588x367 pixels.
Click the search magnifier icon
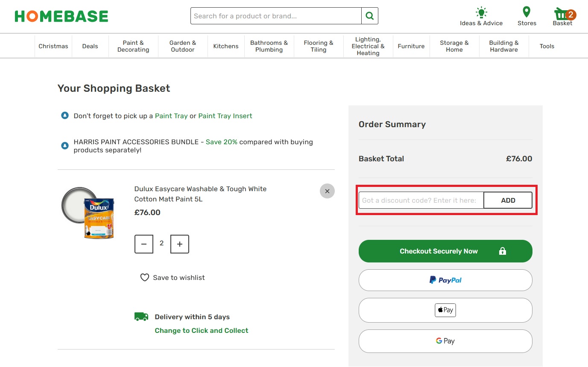(370, 16)
